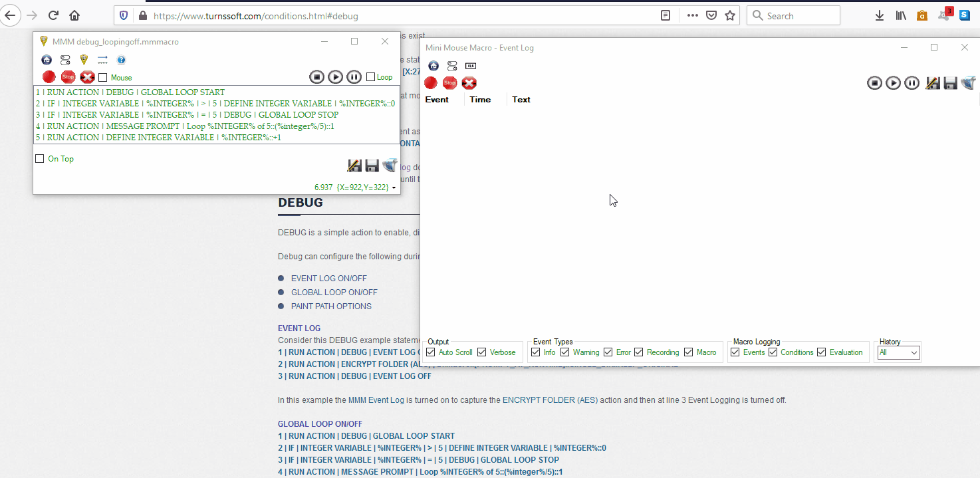Click the browser reload button
Screen dimensions: 980x478
click(x=54, y=15)
